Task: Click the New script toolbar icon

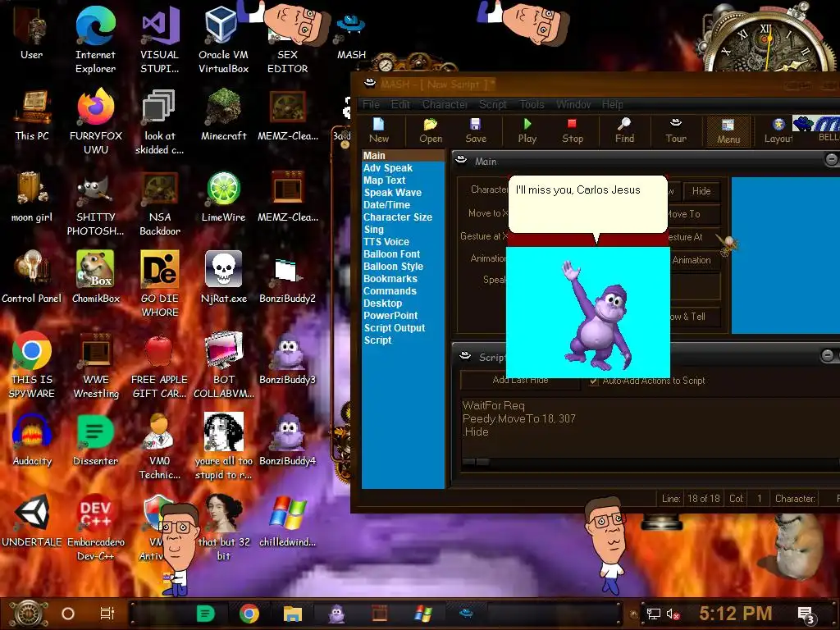Action: point(379,130)
